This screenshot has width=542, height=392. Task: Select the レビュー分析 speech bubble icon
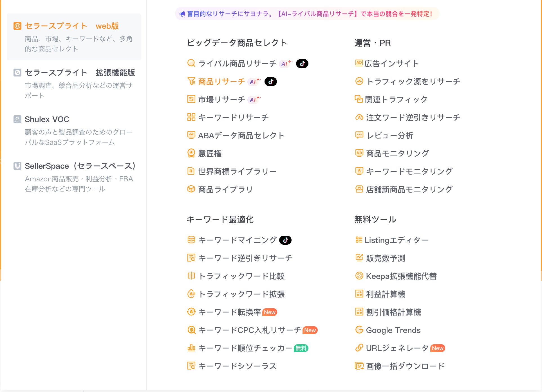click(359, 135)
